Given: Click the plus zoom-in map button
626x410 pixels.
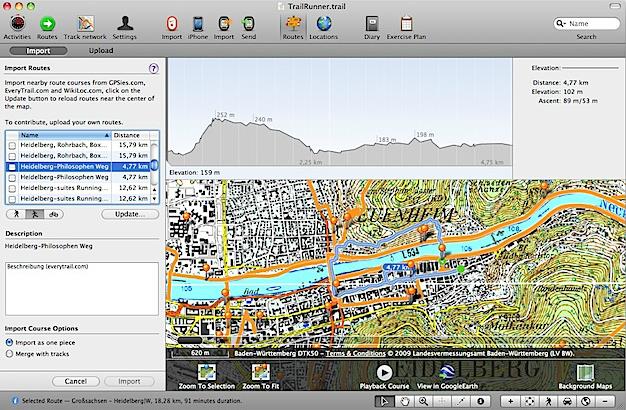Looking at the screenshot, I should [x=510, y=401].
